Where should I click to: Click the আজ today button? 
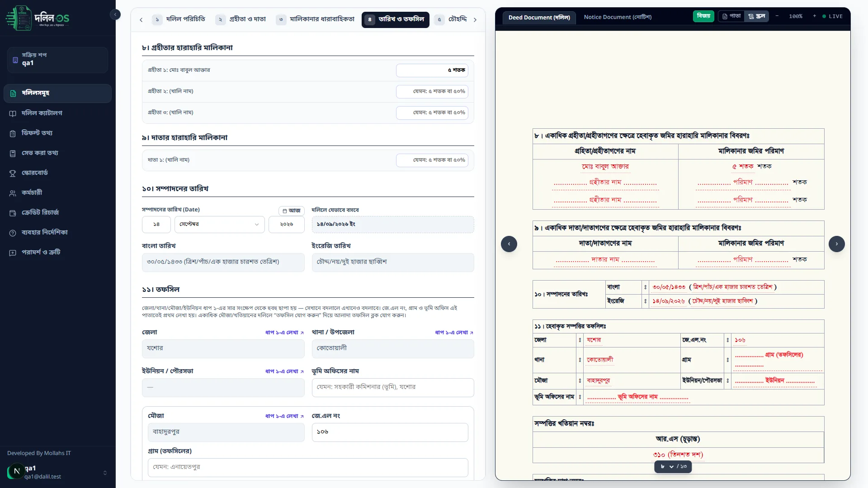point(292,211)
